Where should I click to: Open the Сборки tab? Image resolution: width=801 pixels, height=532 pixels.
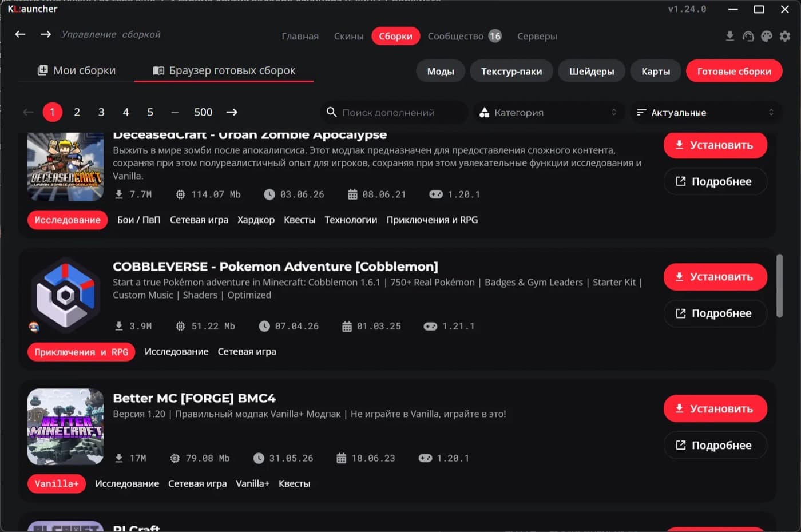[x=395, y=36]
